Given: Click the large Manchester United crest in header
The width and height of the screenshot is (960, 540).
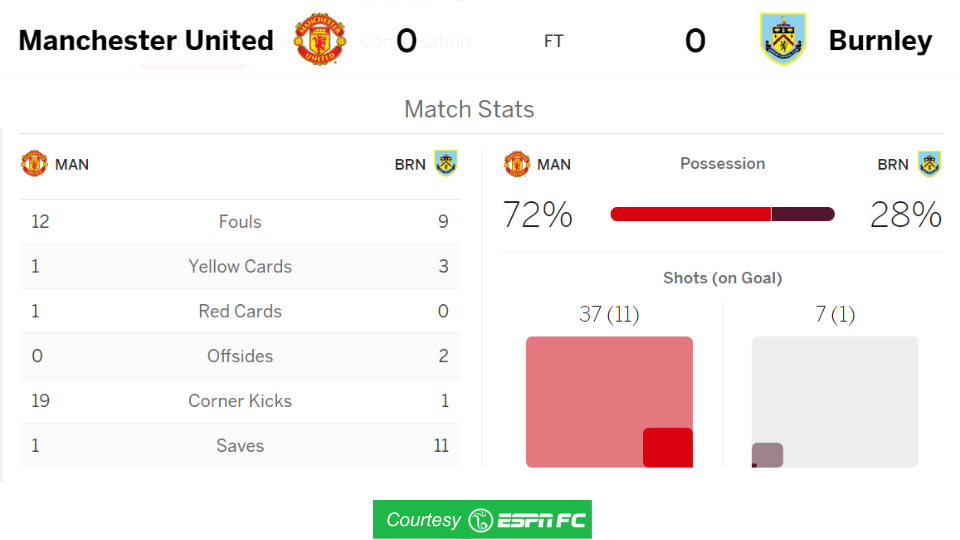Looking at the screenshot, I should (x=320, y=40).
